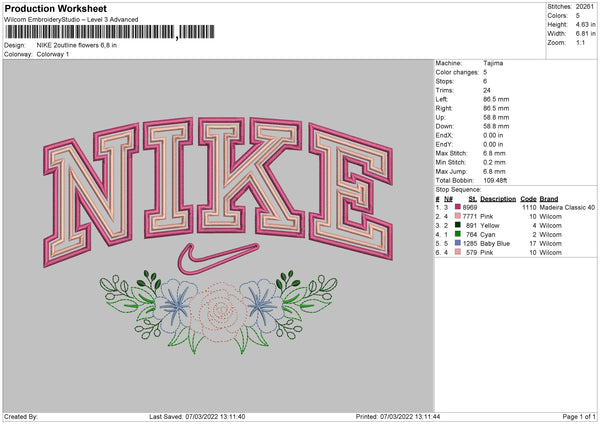Click the Width value 6.81 in

pos(585,34)
